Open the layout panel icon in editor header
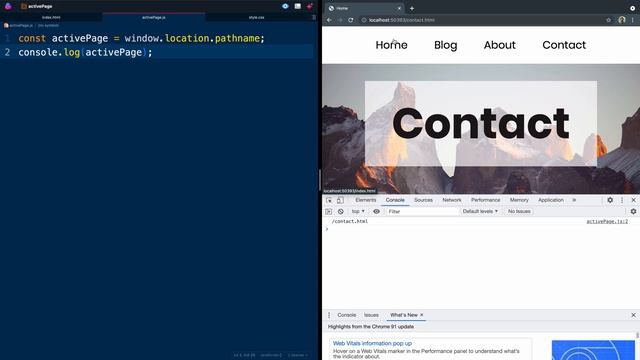640x360 pixels. tap(298, 6)
